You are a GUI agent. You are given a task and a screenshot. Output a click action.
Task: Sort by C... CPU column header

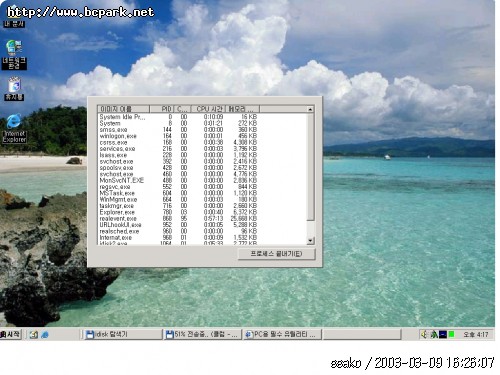183,109
